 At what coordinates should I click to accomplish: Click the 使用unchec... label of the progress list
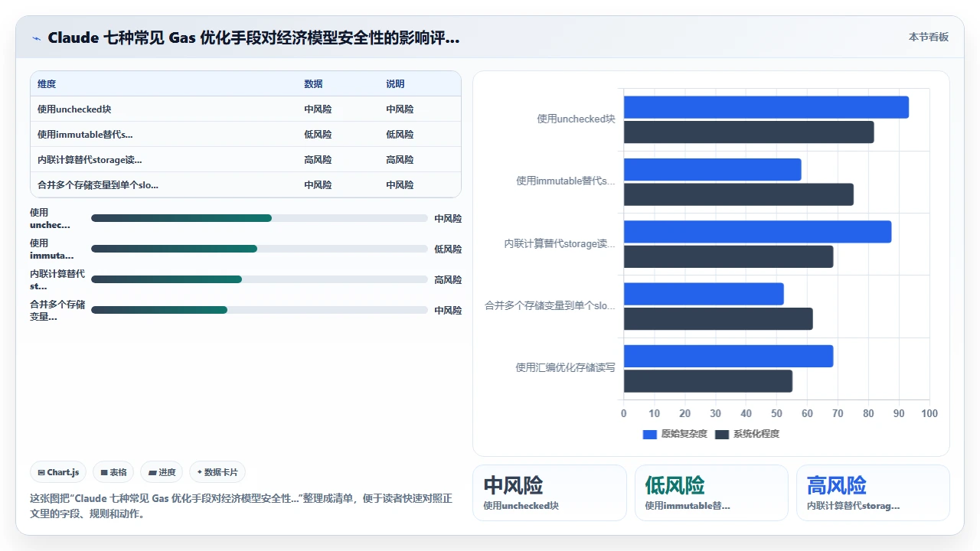point(50,219)
